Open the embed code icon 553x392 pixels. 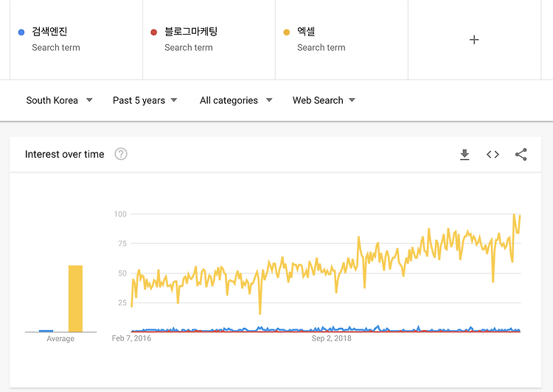pyautogui.click(x=493, y=155)
